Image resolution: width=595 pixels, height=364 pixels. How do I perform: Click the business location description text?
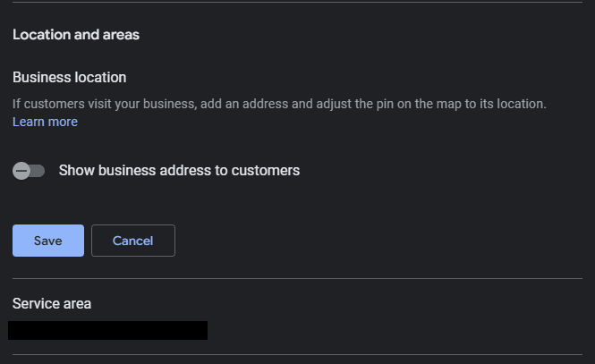tap(279, 104)
